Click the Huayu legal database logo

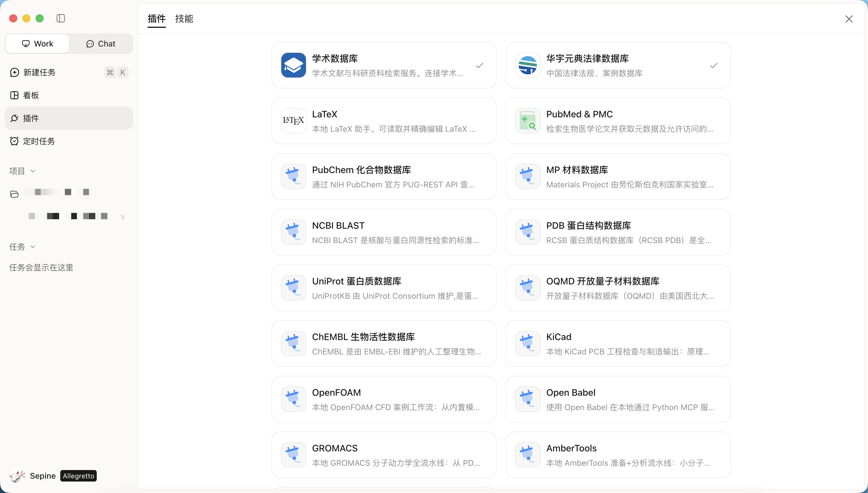pyautogui.click(x=528, y=65)
